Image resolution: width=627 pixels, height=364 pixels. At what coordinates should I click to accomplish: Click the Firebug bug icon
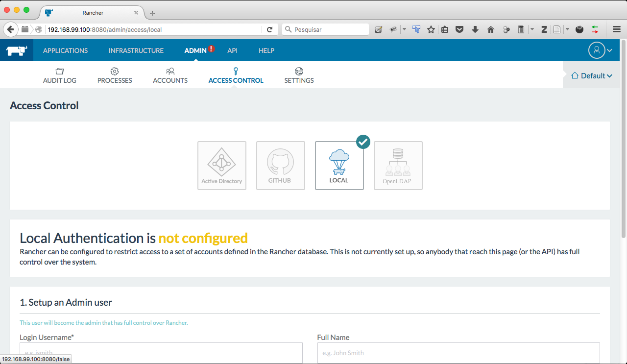(x=393, y=29)
